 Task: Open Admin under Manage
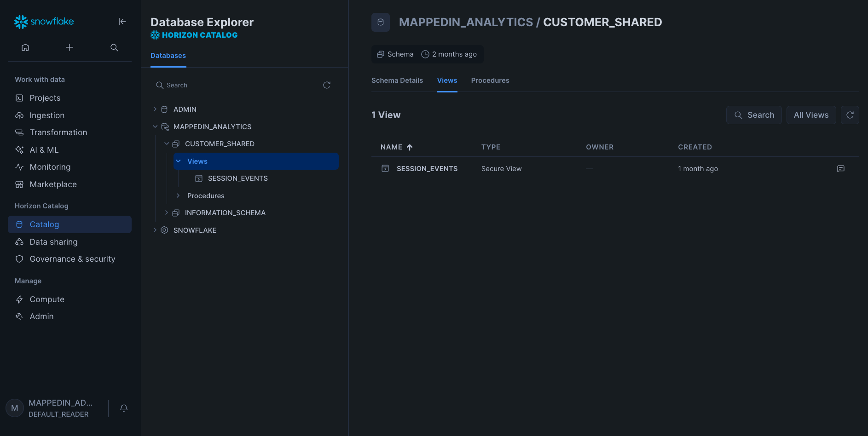(x=69, y=316)
